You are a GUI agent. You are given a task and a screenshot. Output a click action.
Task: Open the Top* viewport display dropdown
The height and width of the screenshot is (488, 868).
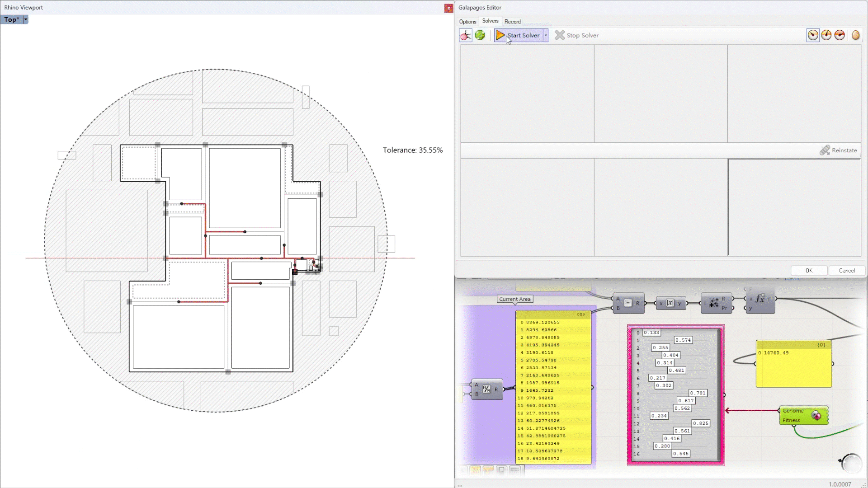26,19
